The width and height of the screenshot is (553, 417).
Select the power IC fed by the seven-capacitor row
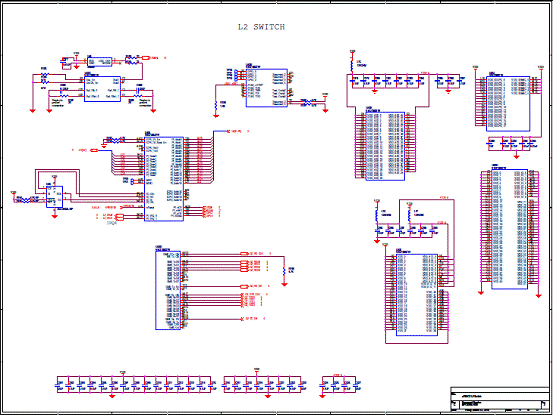click(385, 146)
